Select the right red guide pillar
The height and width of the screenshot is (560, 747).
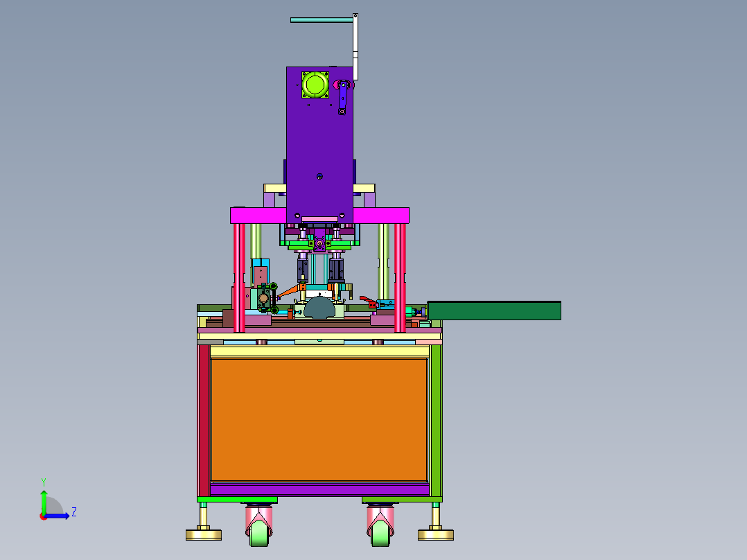(400, 277)
